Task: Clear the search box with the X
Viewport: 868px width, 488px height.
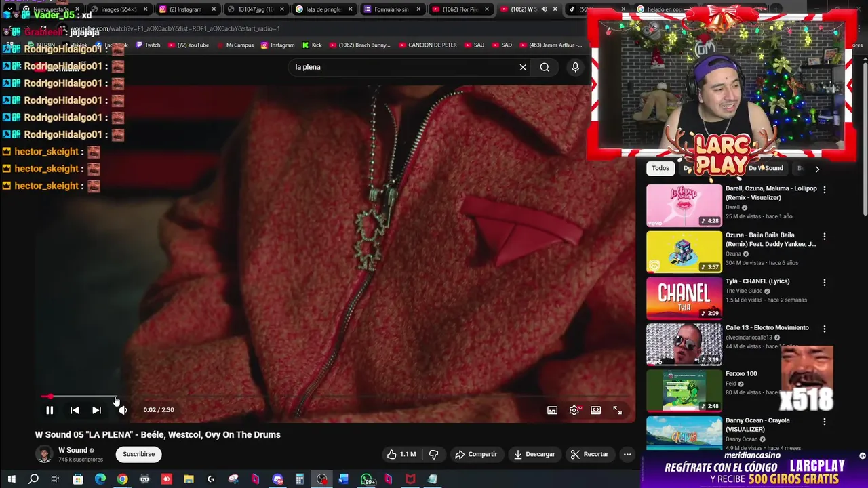Action: coord(523,67)
